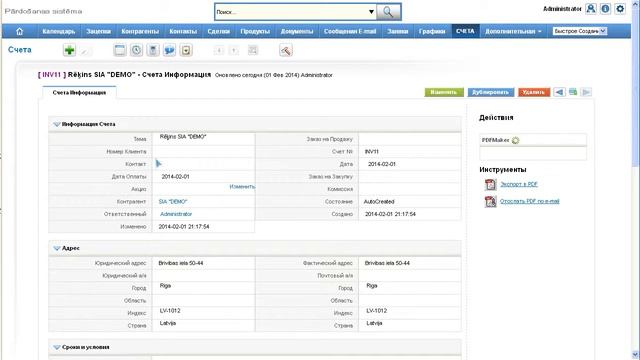Open the calculator icon in toolbar
The width and height of the screenshot is (640, 360).
pyautogui.click(x=153, y=50)
